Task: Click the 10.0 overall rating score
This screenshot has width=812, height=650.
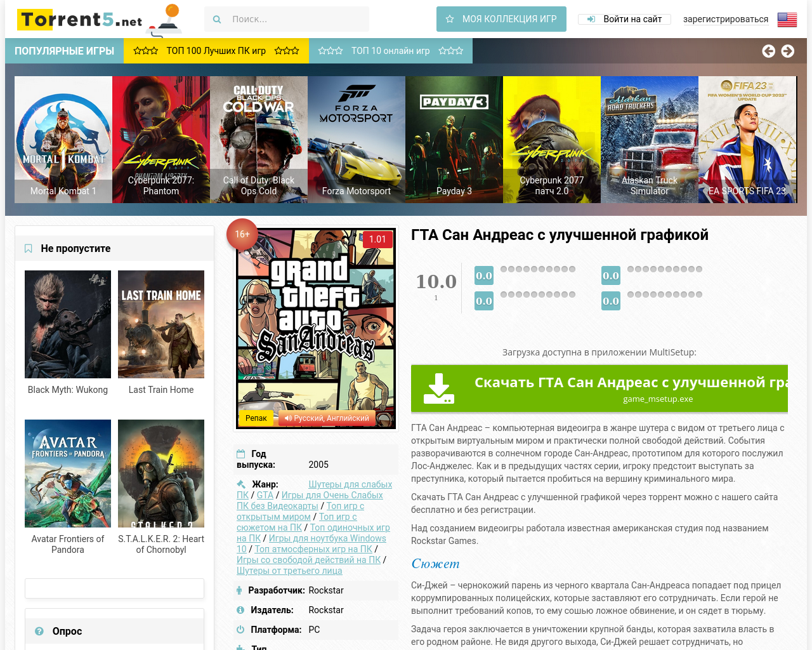Action: pyautogui.click(x=436, y=281)
